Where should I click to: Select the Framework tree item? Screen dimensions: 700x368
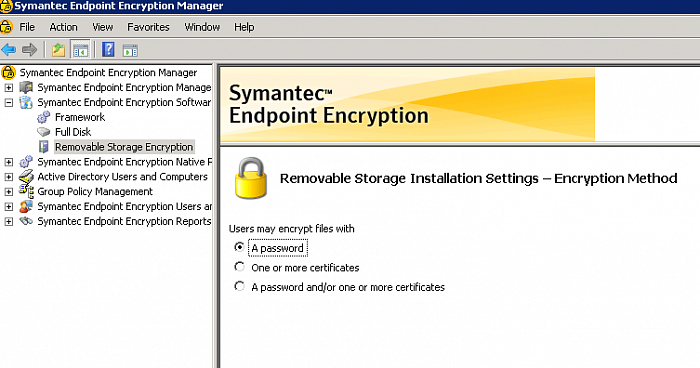[80, 117]
